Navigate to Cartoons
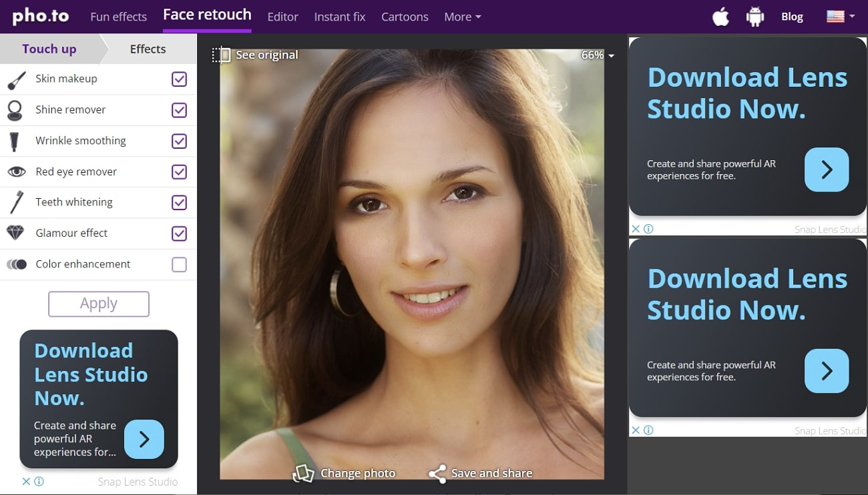The image size is (868, 495). point(405,17)
